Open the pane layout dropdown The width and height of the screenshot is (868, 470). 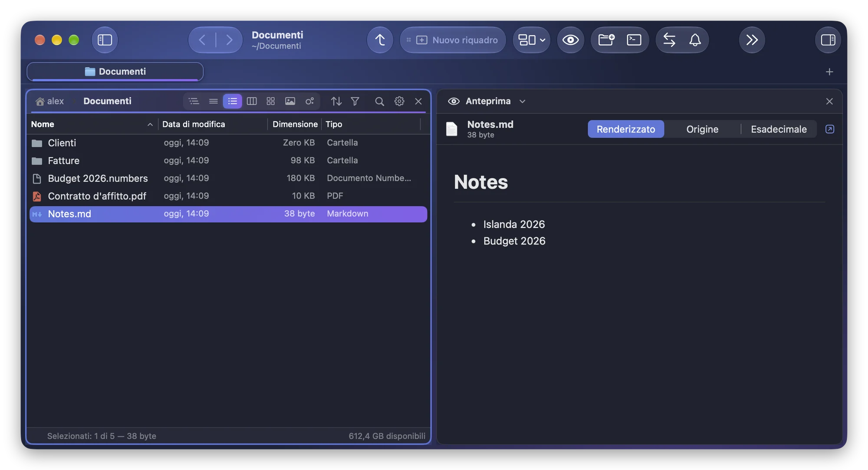[532, 40]
